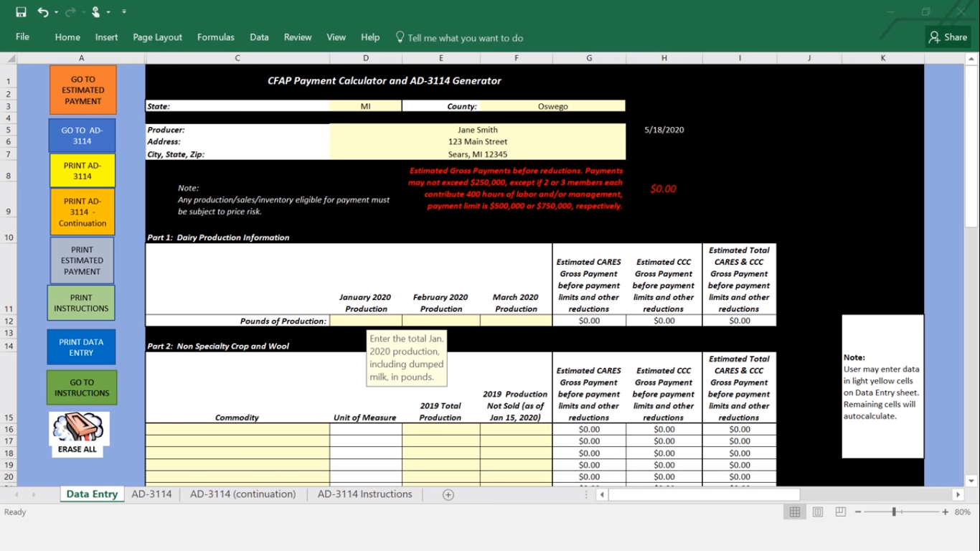Switch to the AD-3114 Instructions sheet tab
The width and height of the screenshot is (980, 551).
pos(364,494)
